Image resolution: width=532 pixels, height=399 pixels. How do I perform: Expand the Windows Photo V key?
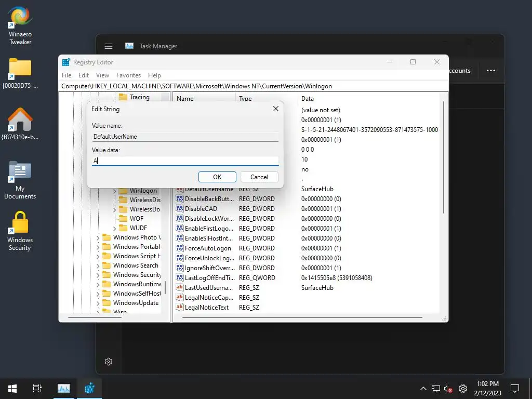[x=98, y=238]
